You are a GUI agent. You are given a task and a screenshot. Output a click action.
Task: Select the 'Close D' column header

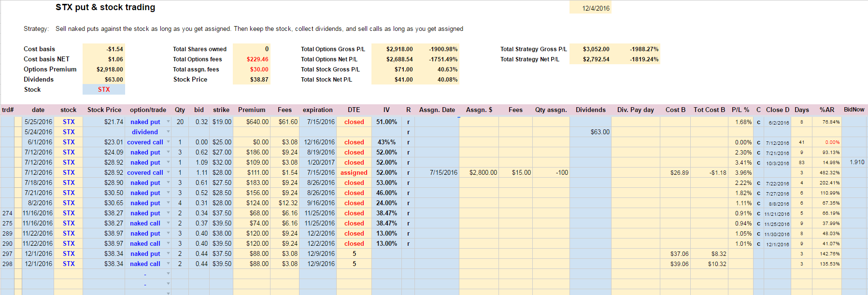(x=778, y=110)
